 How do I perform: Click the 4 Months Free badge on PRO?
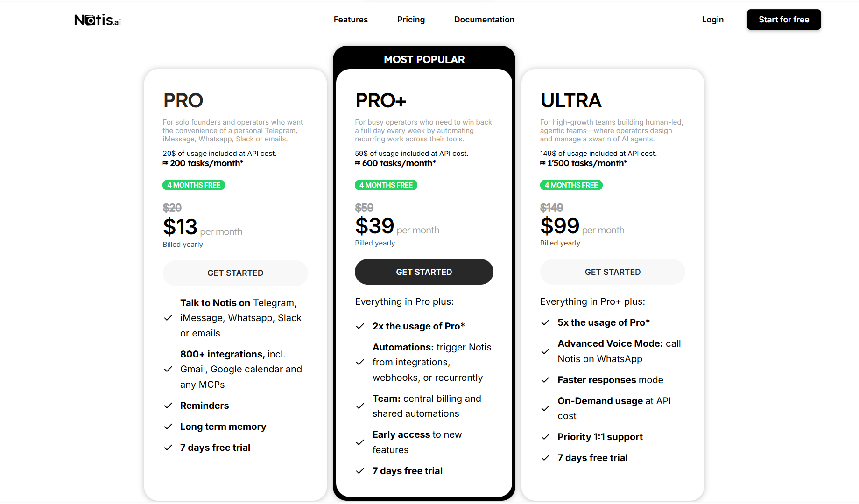point(194,185)
